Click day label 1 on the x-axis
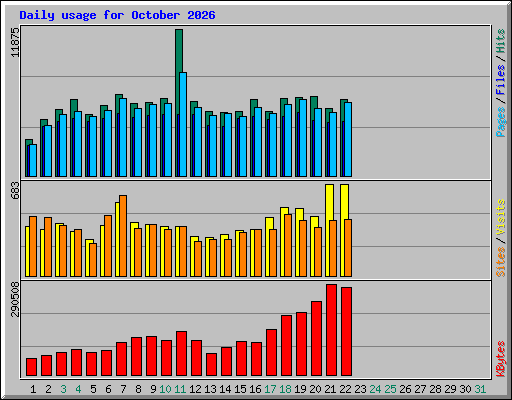 pyautogui.click(x=33, y=389)
